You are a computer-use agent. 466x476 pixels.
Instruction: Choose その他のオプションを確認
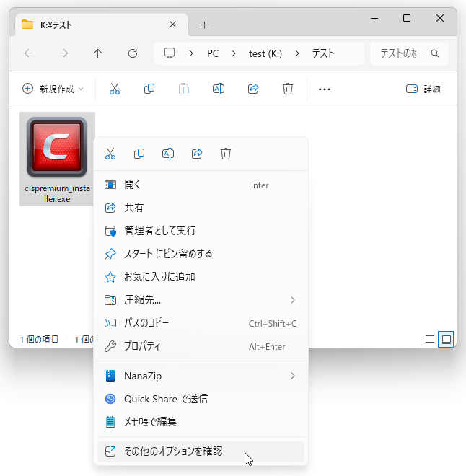coord(201,451)
